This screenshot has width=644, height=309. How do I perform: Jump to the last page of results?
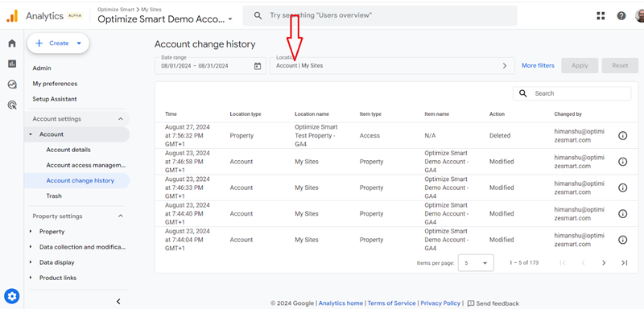[x=625, y=262]
